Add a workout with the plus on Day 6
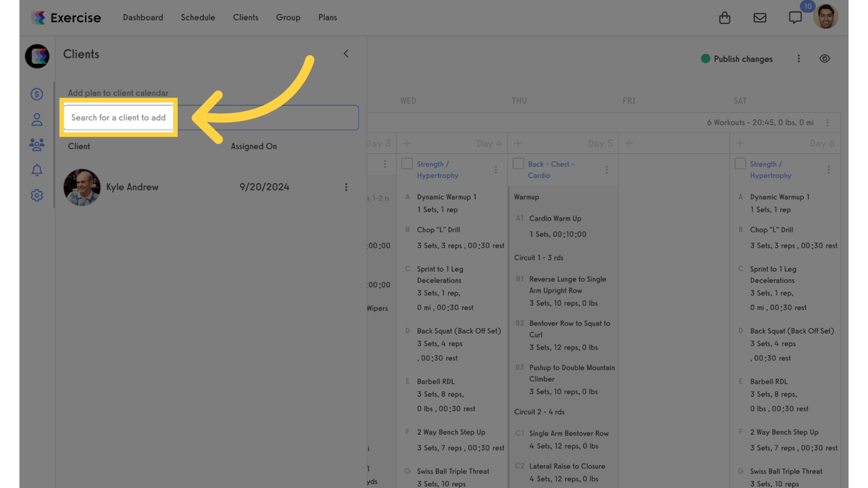 click(740, 143)
